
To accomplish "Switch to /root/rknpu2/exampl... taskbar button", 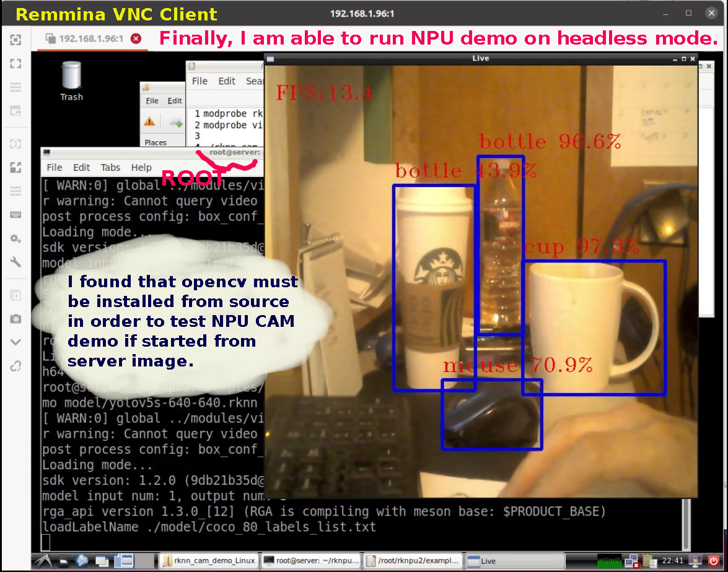I will tap(413, 561).
